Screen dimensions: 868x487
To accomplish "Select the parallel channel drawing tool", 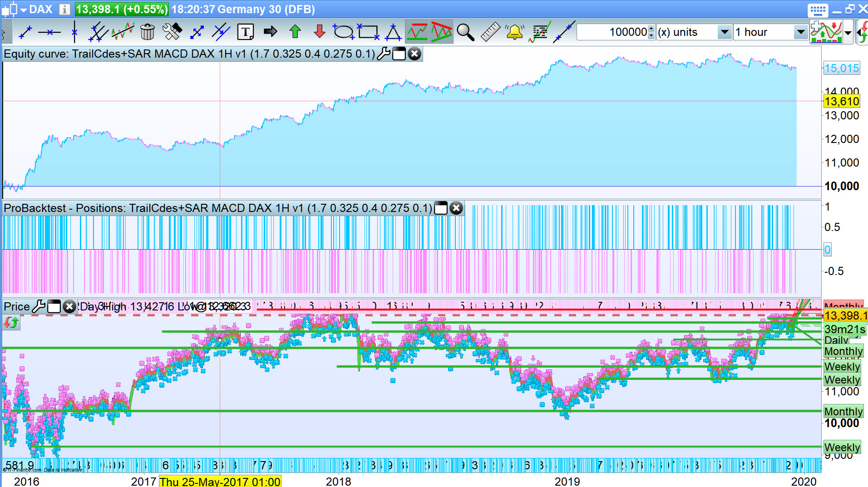I will [98, 32].
